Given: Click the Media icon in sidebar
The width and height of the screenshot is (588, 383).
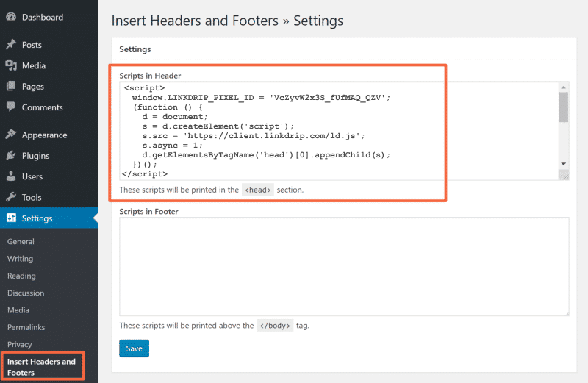Looking at the screenshot, I should click(x=11, y=65).
